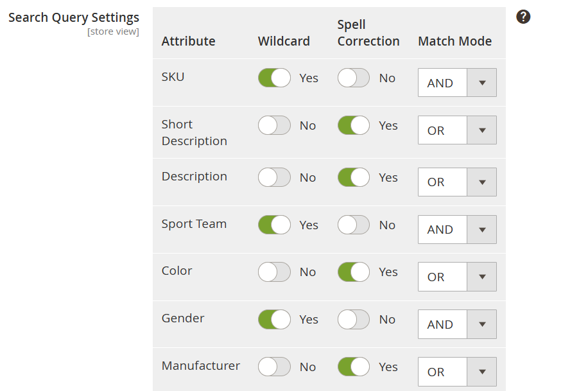Expand the Description match mode dropdown
Image resolution: width=588 pixels, height=391 pixels.
coord(457,182)
